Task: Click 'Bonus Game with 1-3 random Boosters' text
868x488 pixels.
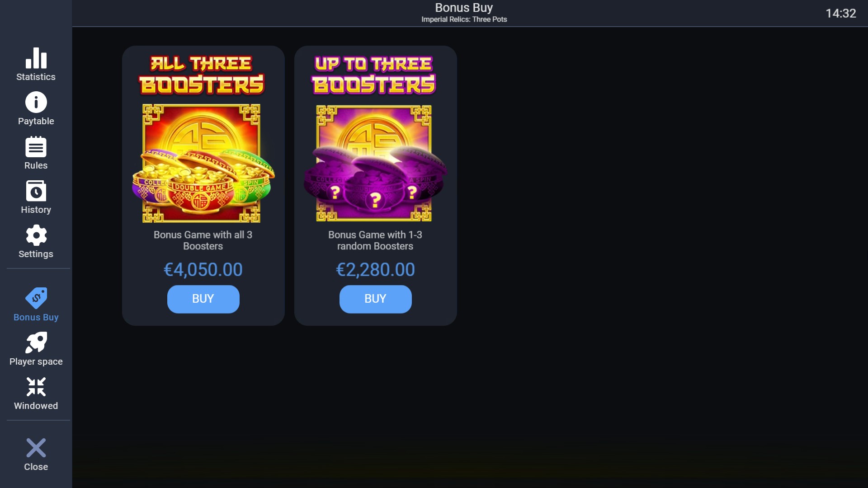Action: [x=375, y=240]
